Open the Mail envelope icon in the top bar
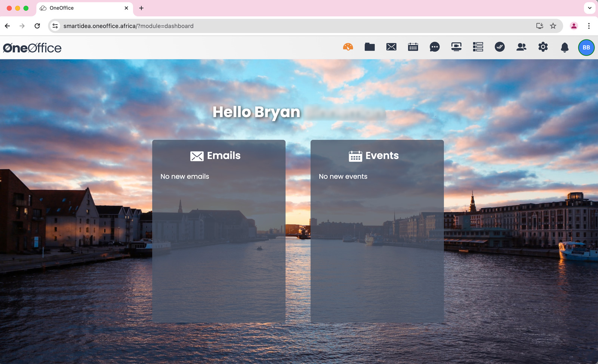Screen dimensions: 598x364 (x=391, y=47)
